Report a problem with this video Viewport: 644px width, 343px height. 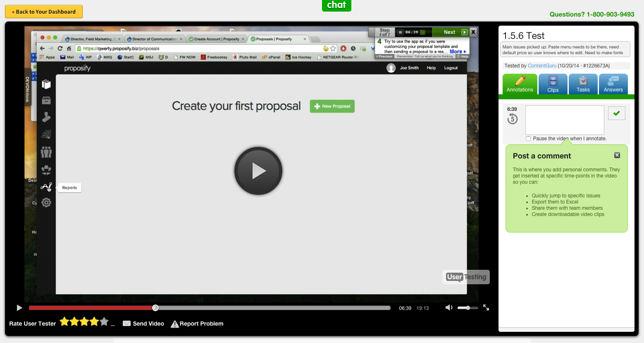[197, 324]
